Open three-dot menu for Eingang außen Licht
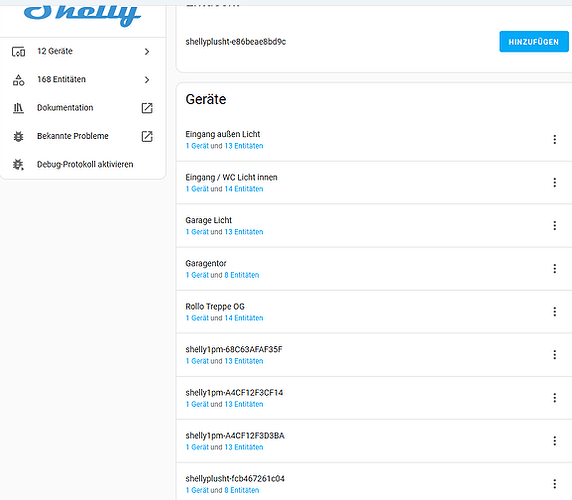 (554, 139)
